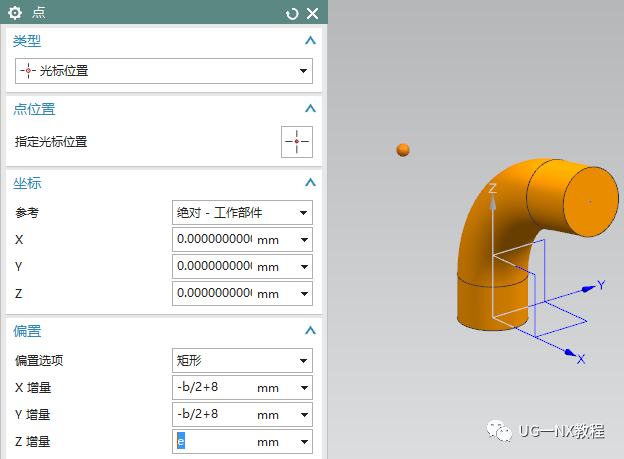Reset the Point dialog with the reset arrow

pyautogui.click(x=292, y=14)
